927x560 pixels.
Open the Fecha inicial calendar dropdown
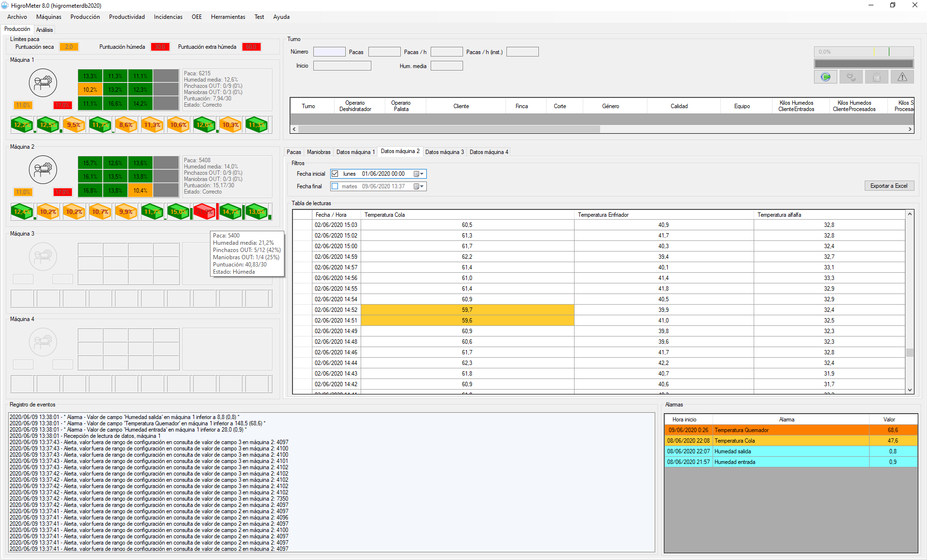click(x=419, y=174)
